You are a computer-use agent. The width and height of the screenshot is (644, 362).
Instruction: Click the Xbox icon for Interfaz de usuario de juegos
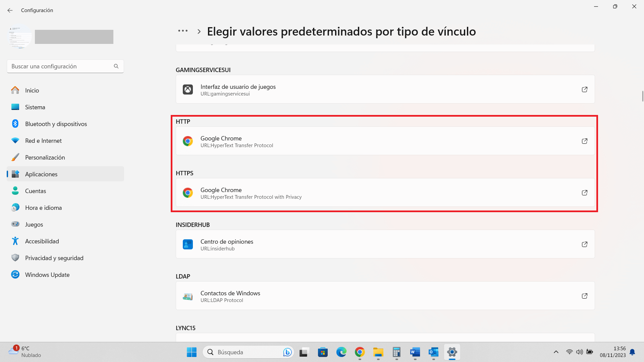click(x=188, y=89)
